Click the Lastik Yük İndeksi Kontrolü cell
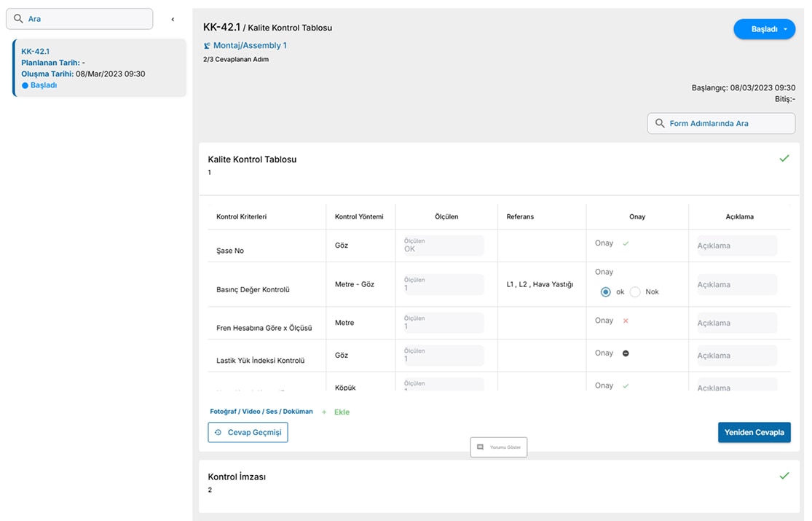This screenshot has width=812, height=521. tap(261, 360)
